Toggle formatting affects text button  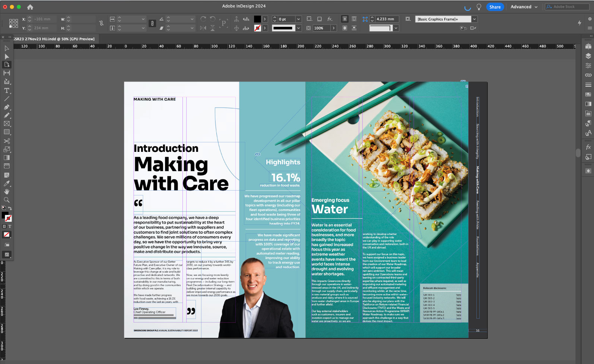coord(10,226)
